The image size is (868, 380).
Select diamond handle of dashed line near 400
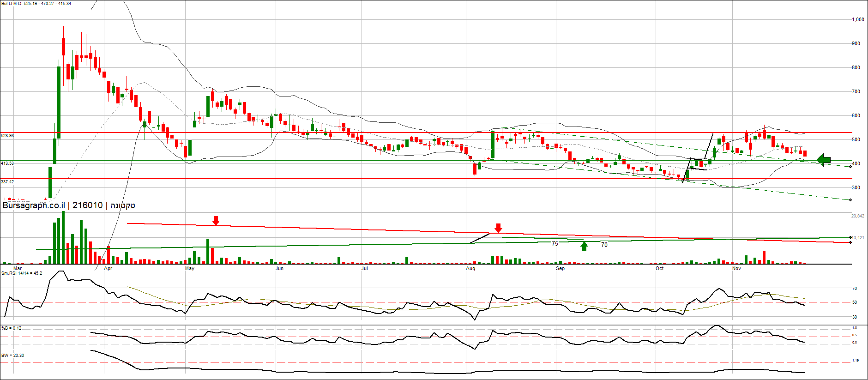point(850,167)
